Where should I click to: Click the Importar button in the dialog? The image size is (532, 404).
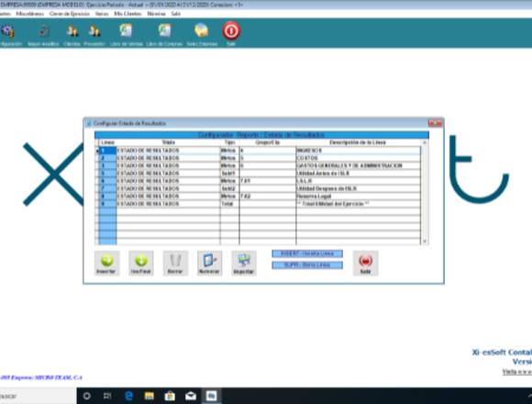[x=244, y=264]
